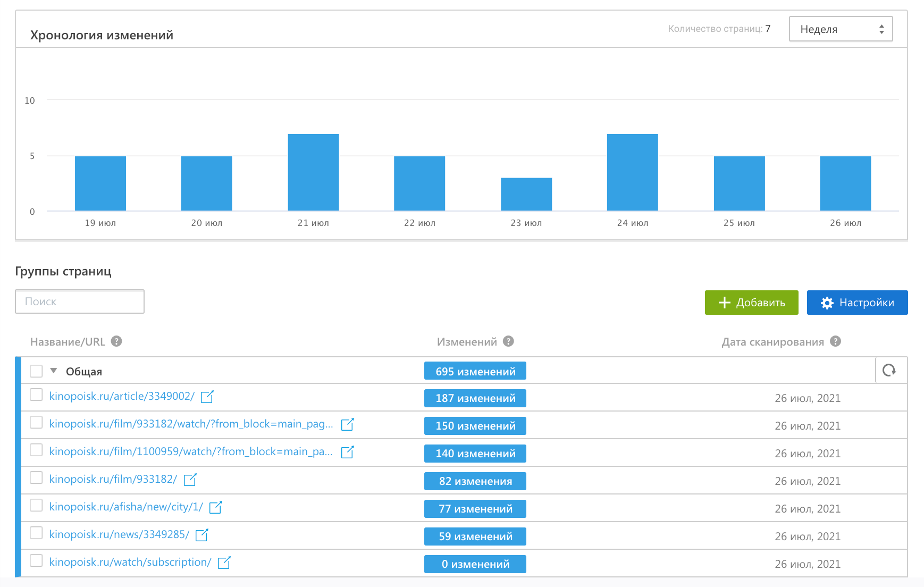Open the Неделя period dropdown
Image resolution: width=924 pixels, height=587 pixels.
[841, 29]
